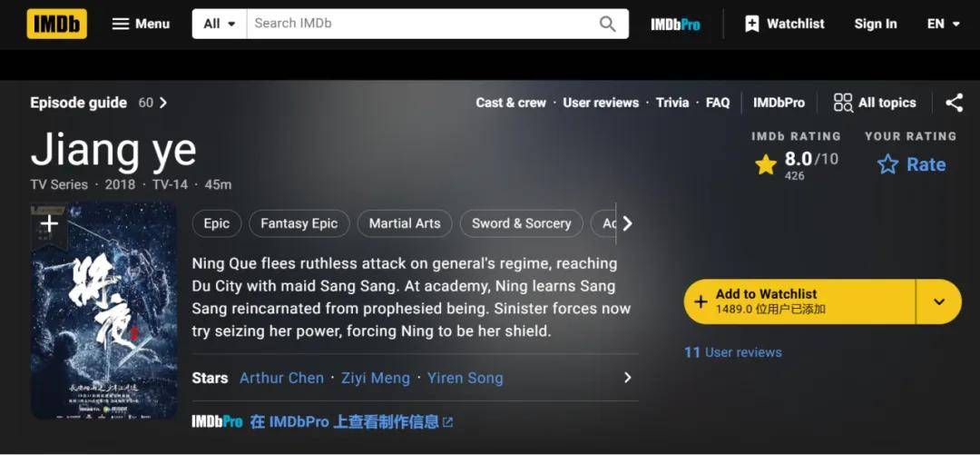
Task: Expand the EN language dropdown
Action: (943, 24)
